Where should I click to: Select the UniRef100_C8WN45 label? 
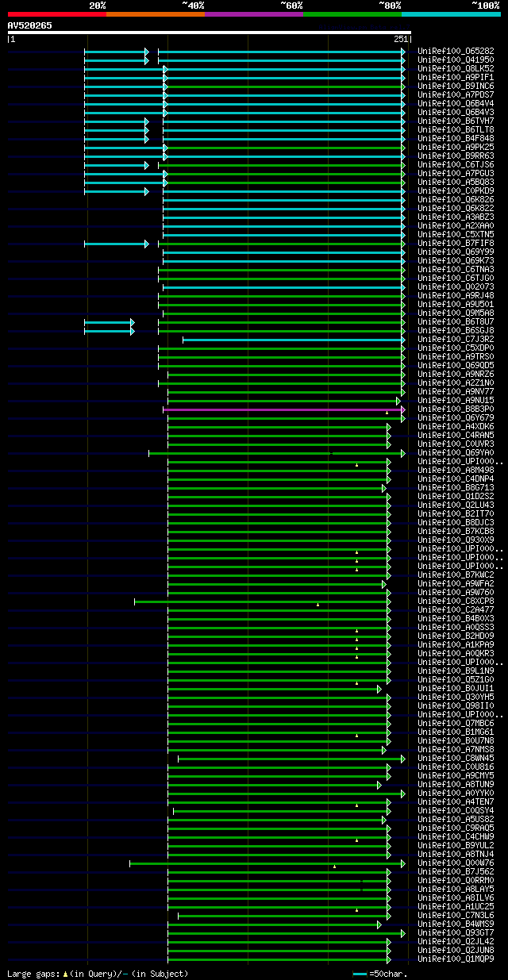456,758
